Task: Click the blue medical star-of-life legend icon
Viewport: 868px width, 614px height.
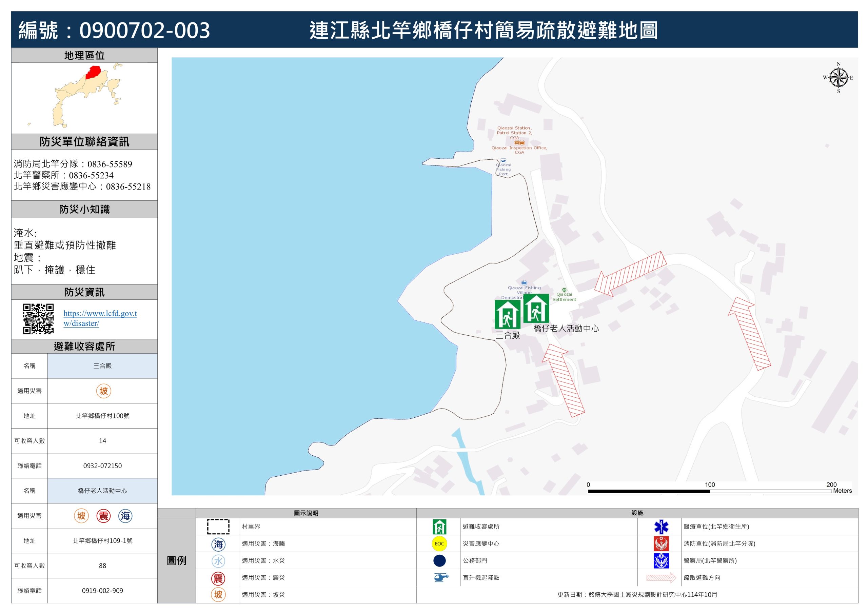Action: [661, 527]
